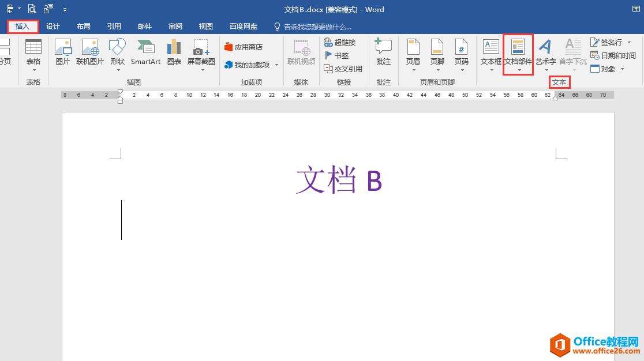Add a 批注 comment
The image size is (644, 361).
coord(383,52)
